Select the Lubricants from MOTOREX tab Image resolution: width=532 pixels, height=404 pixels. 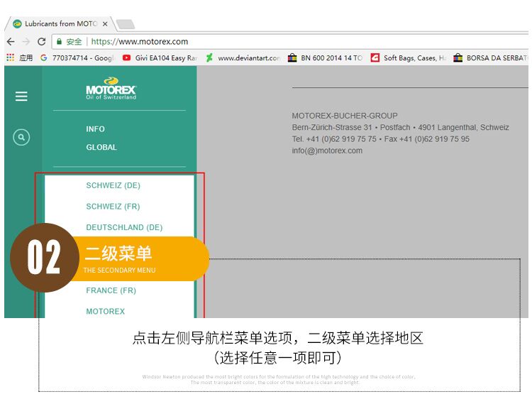pos(60,23)
